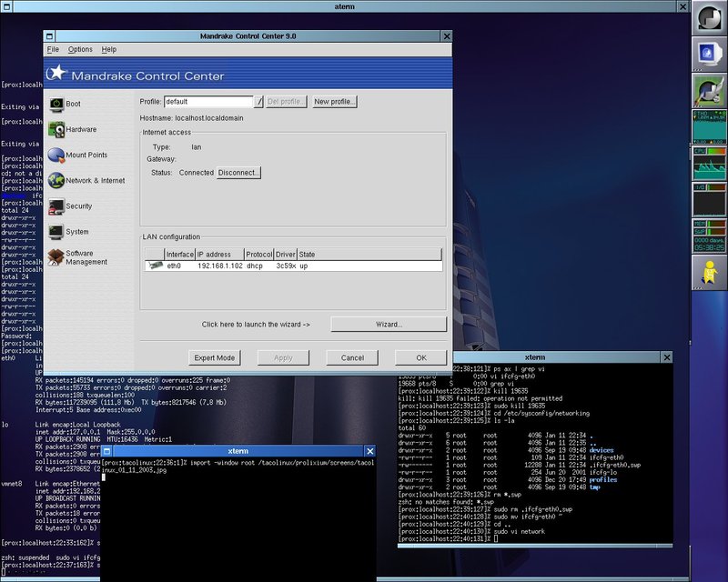The height and width of the screenshot is (582, 728).
Task: Click the I/O activity monitor applet
Action: 709,199
